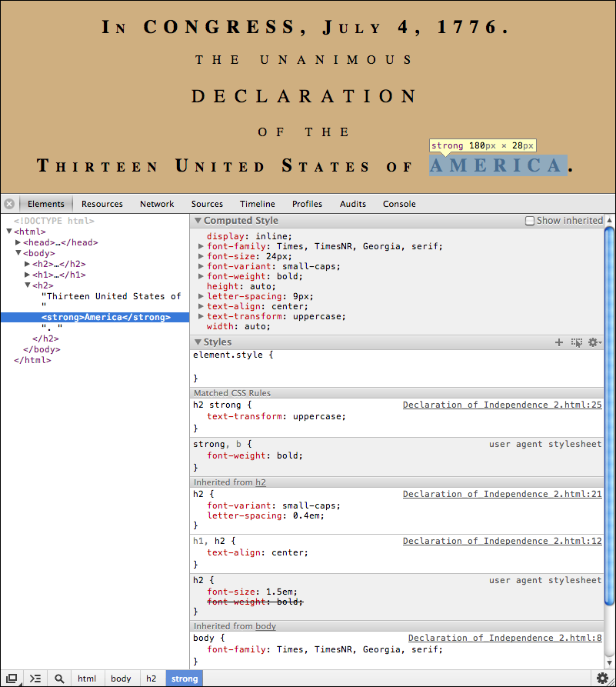Open the Network tab
This screenshot has height=687, width=616.
tap(157, 204)
